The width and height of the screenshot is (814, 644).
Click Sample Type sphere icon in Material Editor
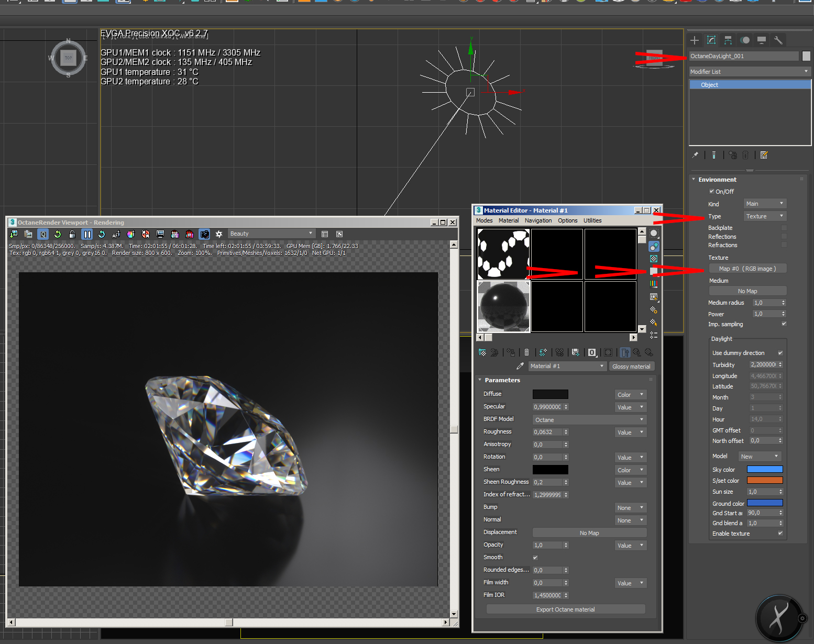(x=654, y=234)
